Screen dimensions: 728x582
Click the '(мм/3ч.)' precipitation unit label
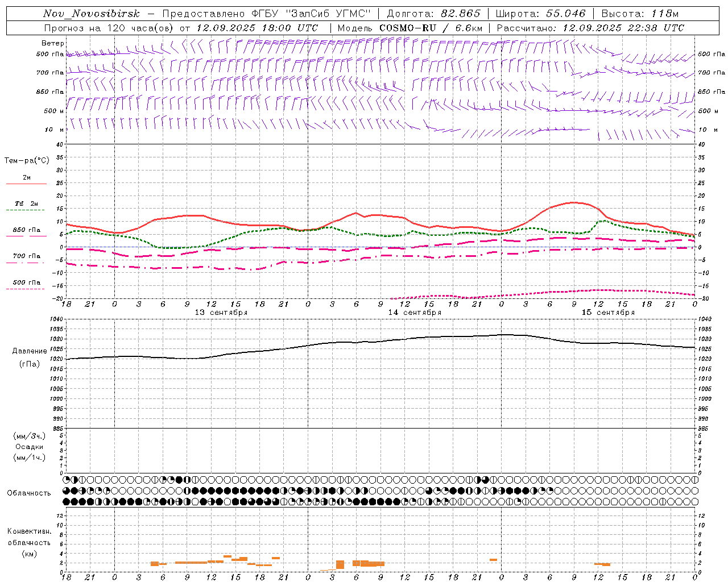pos(30,436)
